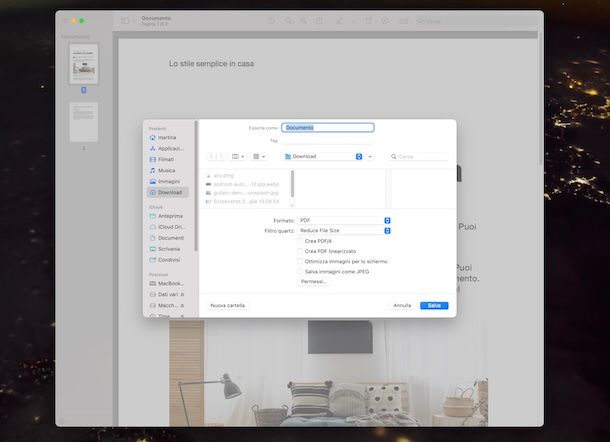610x442 pixels.
Task: Select page 1 thumbnail in Preview
Action: (84, 64)
